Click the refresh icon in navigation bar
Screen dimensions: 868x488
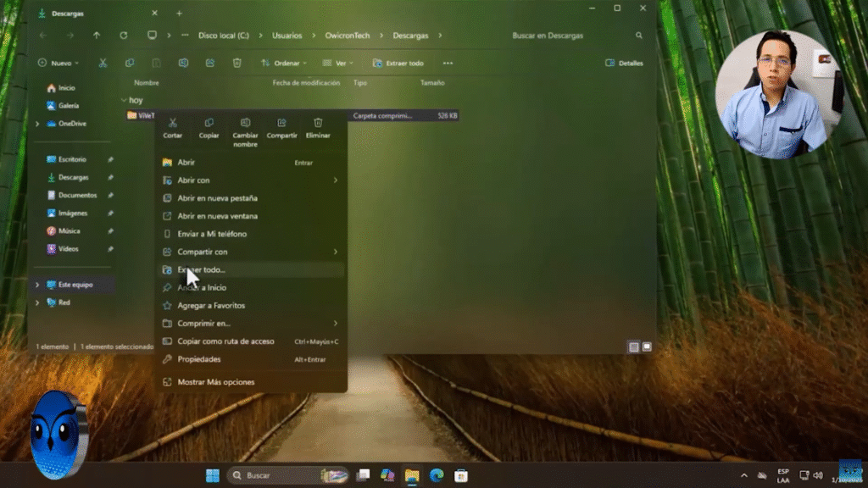click(x=124, y=36)
